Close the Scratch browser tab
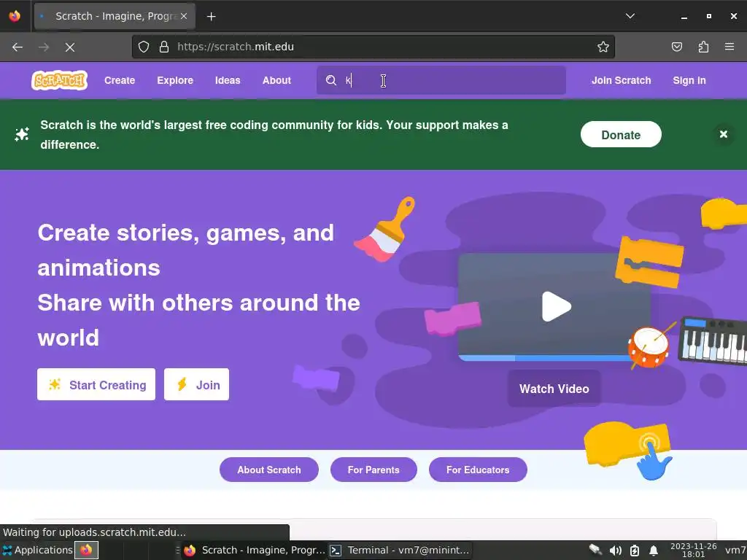Image resolution: width=747 pixels, height=560 pixels. 184,16
